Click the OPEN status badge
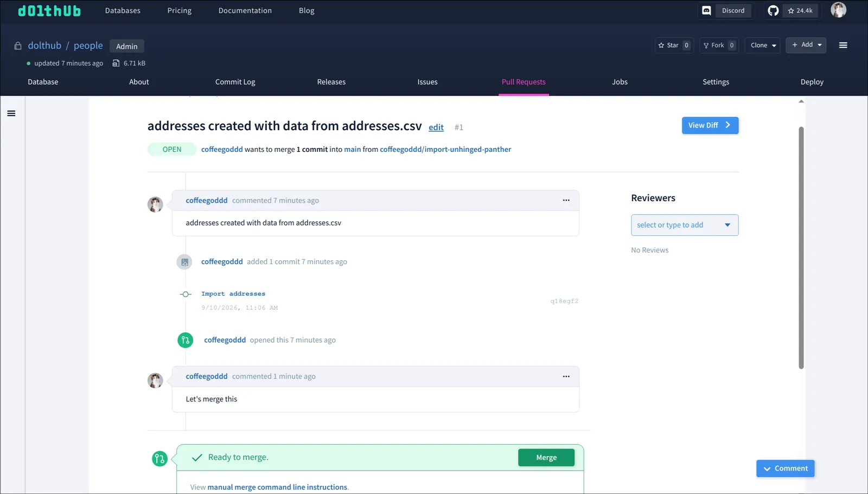The image size is (868, 494). [x=172, y=150]
